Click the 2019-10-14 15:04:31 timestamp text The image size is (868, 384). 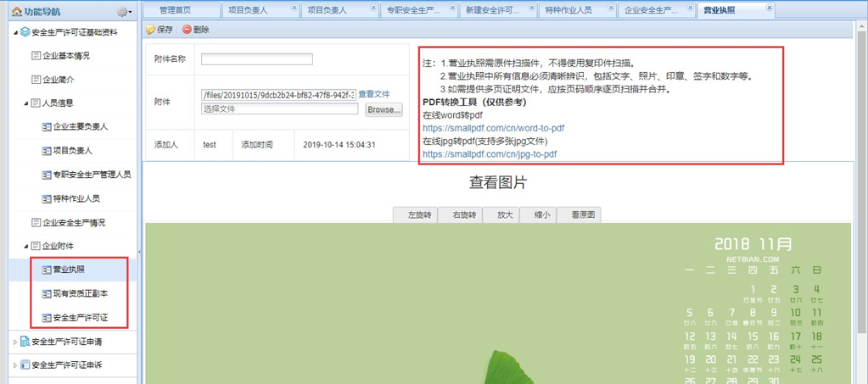[x=339, y=145]
